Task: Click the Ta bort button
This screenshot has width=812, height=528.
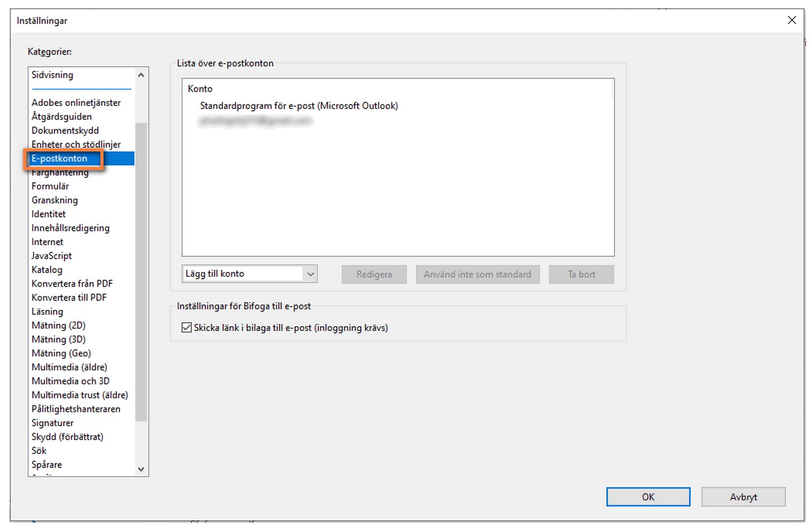Action: click(x=582, y=274)
